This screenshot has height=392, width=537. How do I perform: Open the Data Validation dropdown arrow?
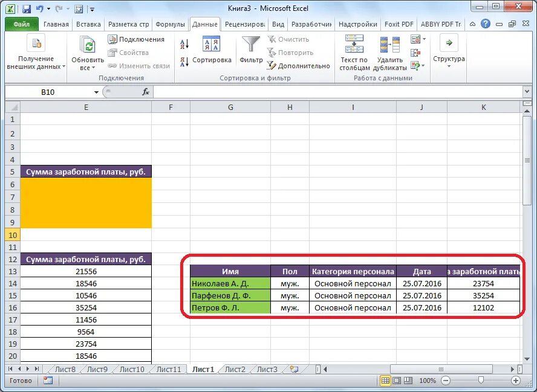click(424, 39)
